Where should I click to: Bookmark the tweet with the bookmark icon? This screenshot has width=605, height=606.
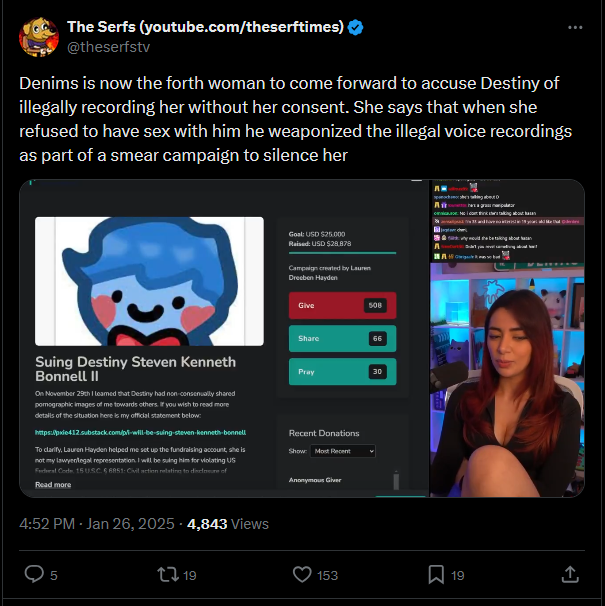tap(436, 574)
